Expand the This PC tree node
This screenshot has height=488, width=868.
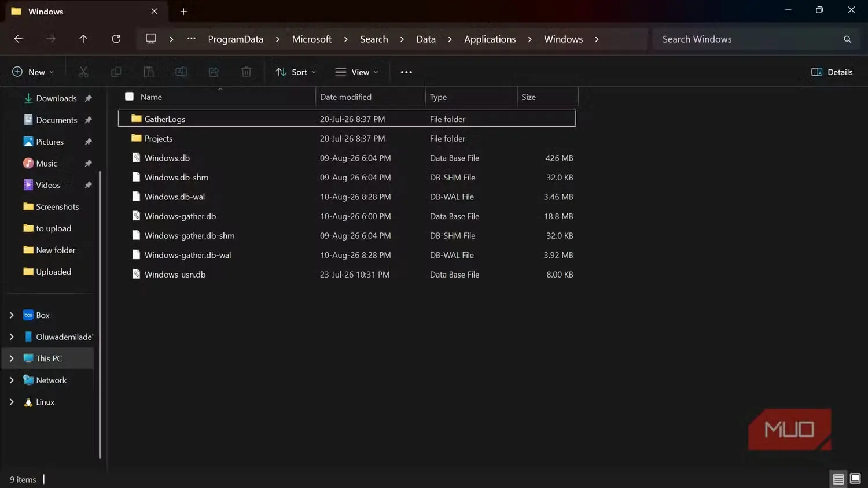click(12, 358)
